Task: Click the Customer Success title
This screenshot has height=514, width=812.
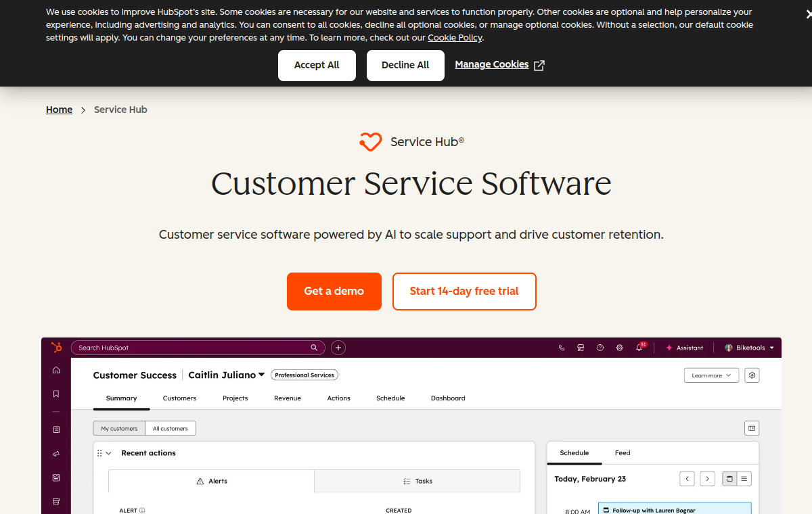Action: tap(135, 375)
